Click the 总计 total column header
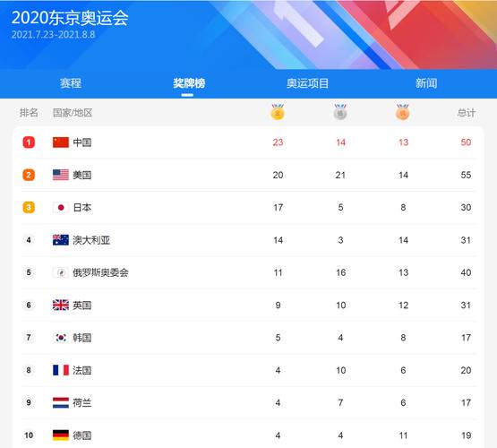Image resolution: width=497 pixels, height=448 pixels. [466, 113]
